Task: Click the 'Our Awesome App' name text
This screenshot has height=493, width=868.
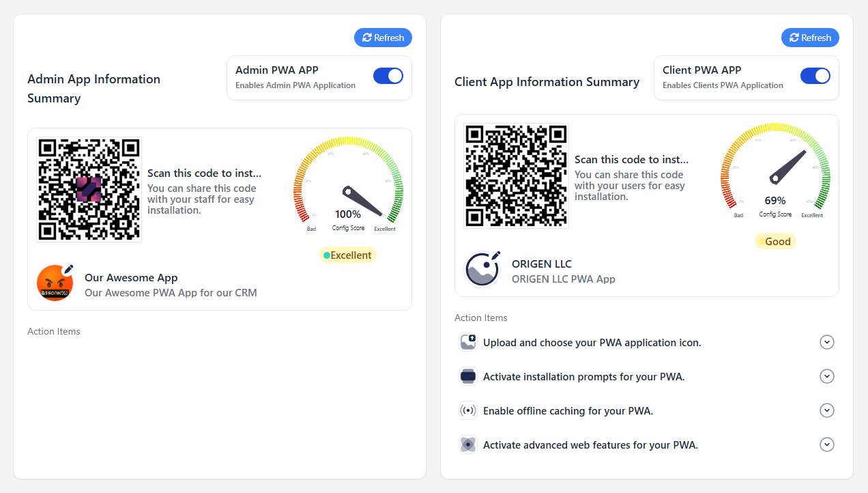Action: coord(131,278)
